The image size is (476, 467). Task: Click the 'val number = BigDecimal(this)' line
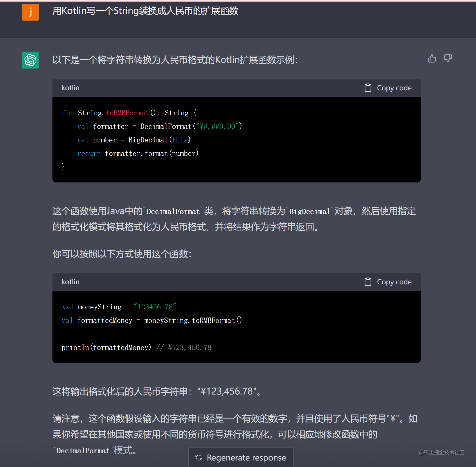134,140
